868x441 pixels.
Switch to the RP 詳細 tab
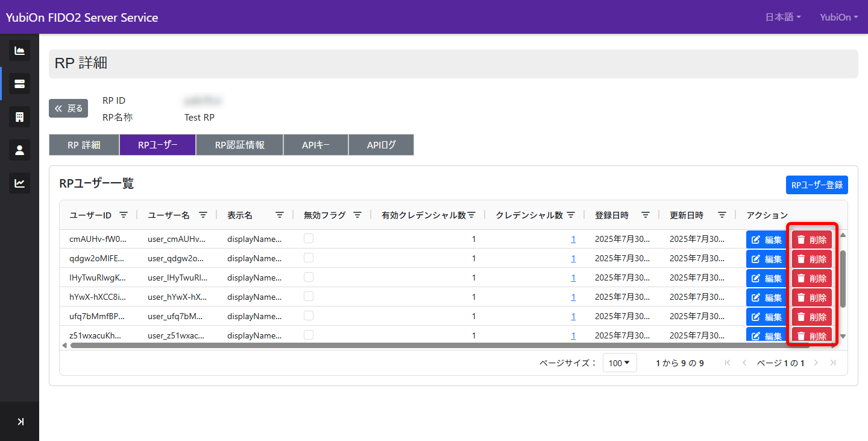[84, 145]
